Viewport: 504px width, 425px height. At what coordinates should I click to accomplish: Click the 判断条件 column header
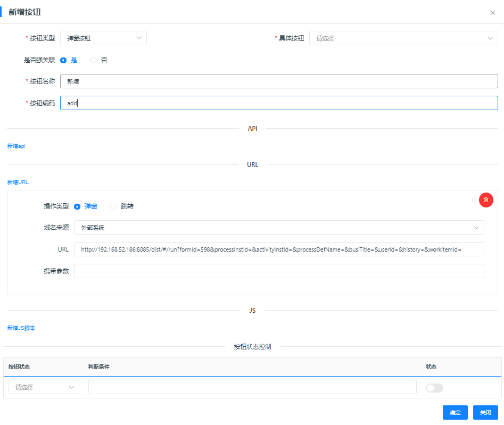tap(98, 367)
